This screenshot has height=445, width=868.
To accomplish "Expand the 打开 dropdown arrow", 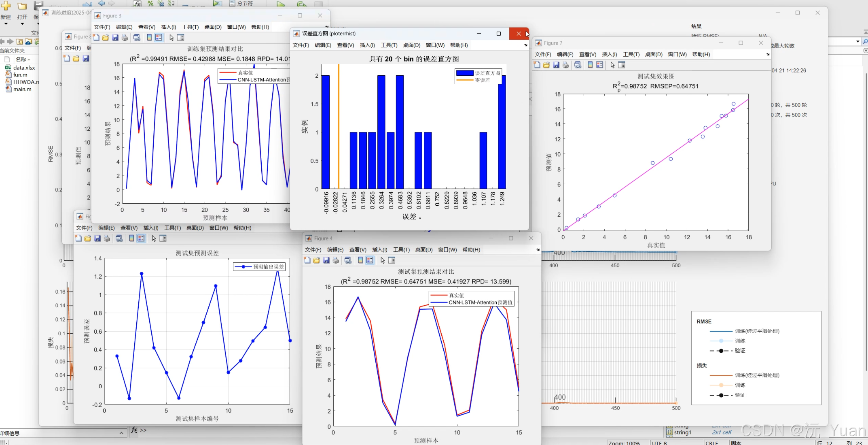I will tap(22, 24).
